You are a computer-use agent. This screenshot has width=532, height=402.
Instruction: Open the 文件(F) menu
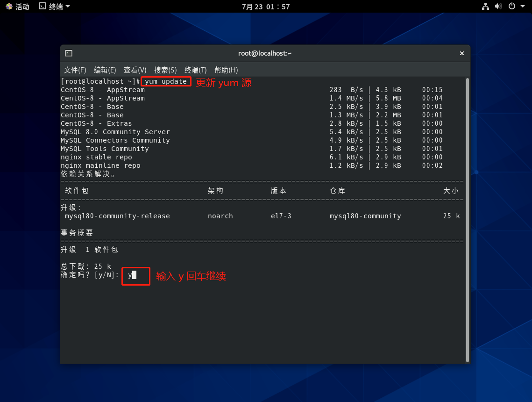pos(75,70)
